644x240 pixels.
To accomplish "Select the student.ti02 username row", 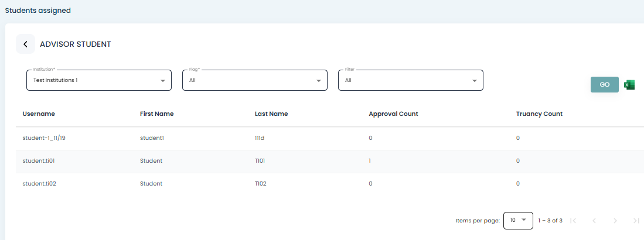I will click(x=39, y=183).
